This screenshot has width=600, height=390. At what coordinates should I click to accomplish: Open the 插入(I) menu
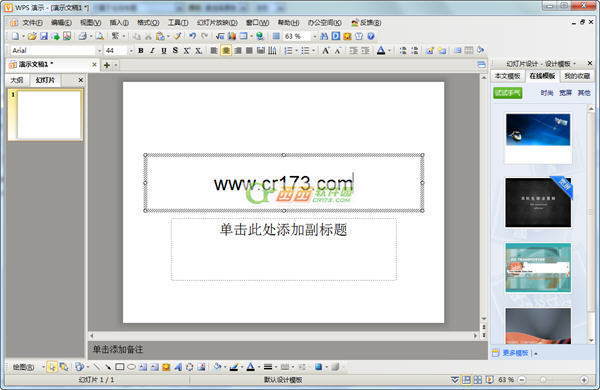(x=119, y=23)
